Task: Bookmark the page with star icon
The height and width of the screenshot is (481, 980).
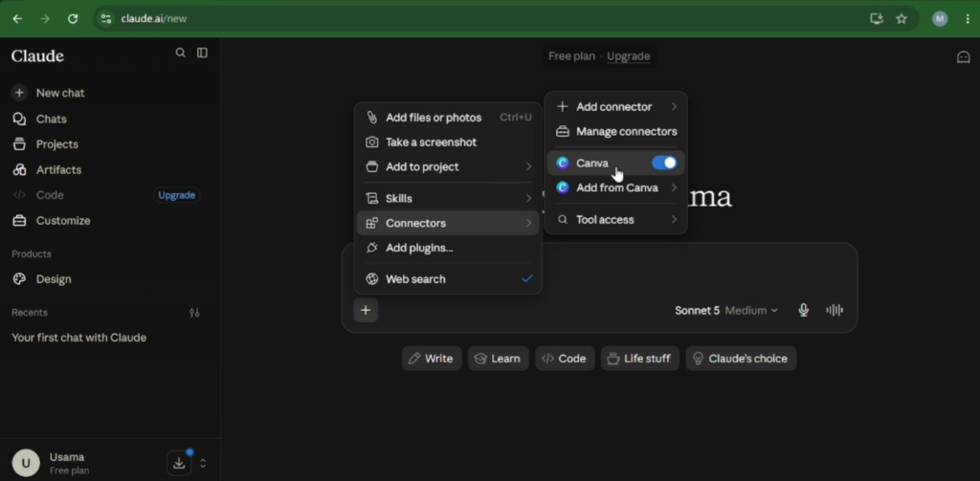Action: pos(902,19)
